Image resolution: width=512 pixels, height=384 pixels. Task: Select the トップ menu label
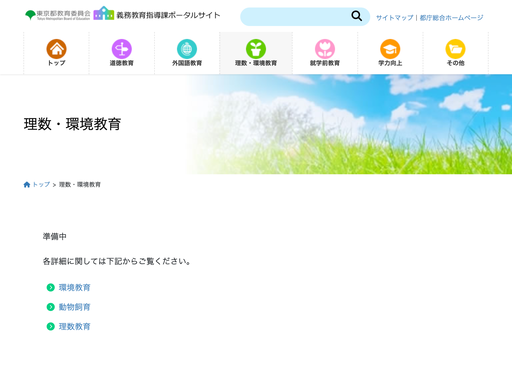coord(56,63)
